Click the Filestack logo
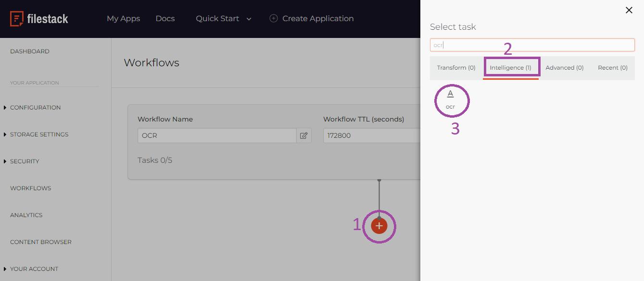The image size is (644, 281). (39, 19)
